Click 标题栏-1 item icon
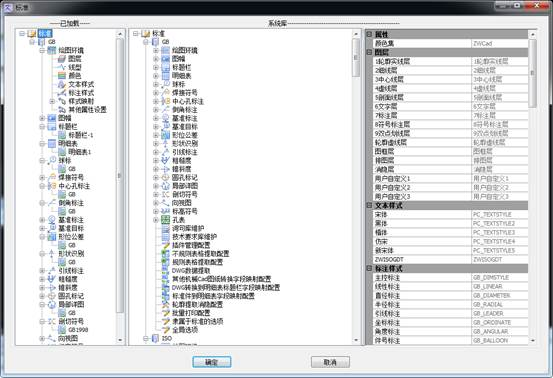The height and width of the screenshot is (378, 553). [62, 135]
